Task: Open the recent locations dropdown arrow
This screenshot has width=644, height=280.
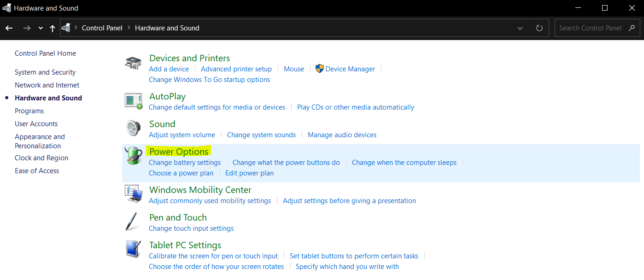Action: (x=41, y=28)
